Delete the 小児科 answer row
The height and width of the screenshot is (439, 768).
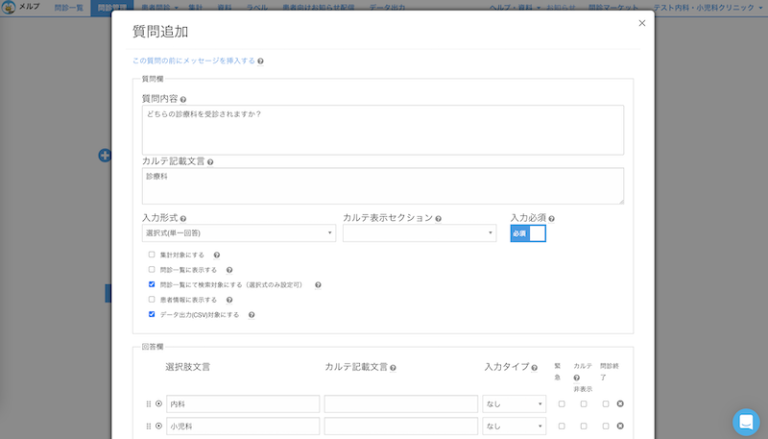click(620, 426)
